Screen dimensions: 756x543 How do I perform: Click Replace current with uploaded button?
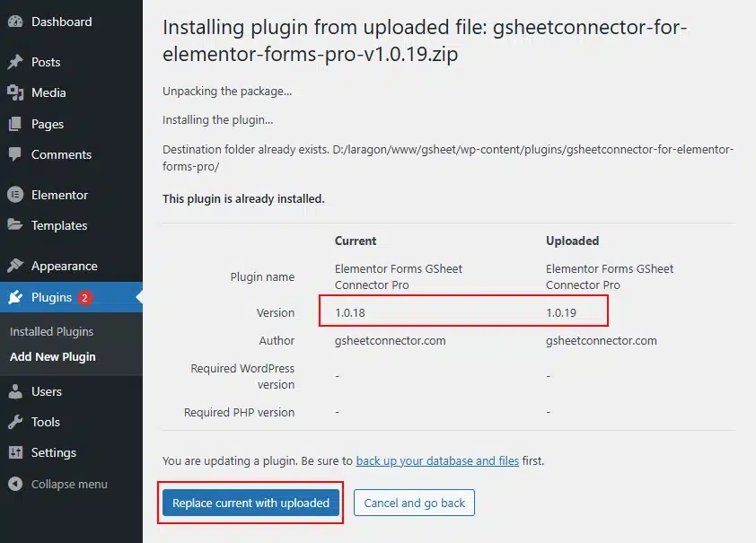[251, 503]
